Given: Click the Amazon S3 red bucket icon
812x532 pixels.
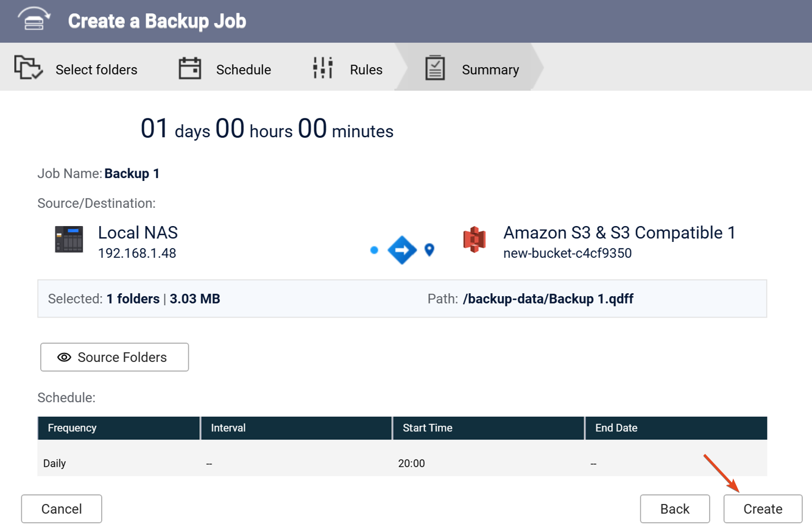Looking at the screenshot, I should [x=474, y=239].
